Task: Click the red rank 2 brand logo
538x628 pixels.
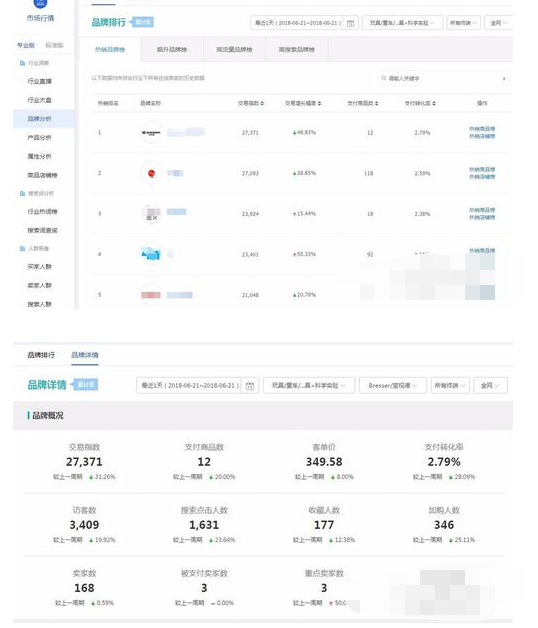Action: point(151,173)
